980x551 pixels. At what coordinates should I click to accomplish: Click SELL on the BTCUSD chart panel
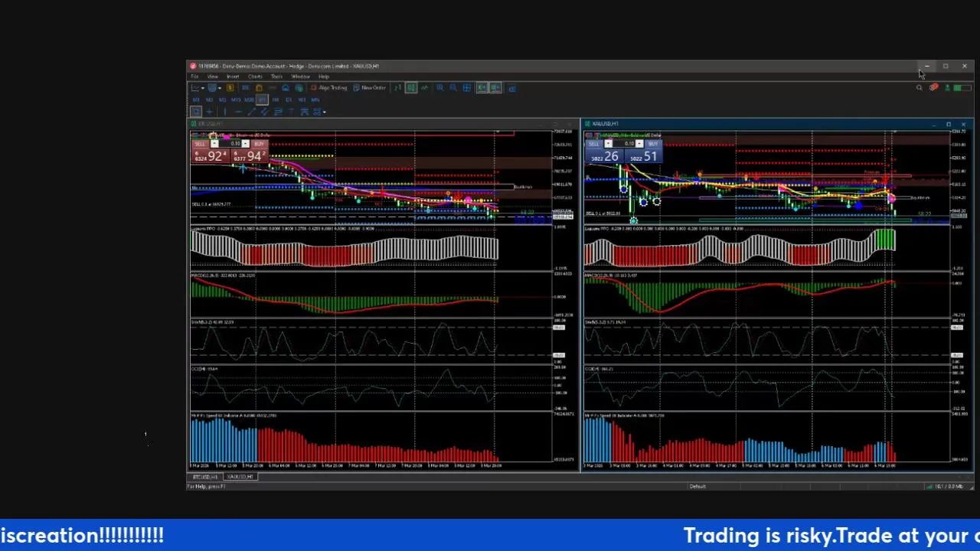[x=200, y=144]
